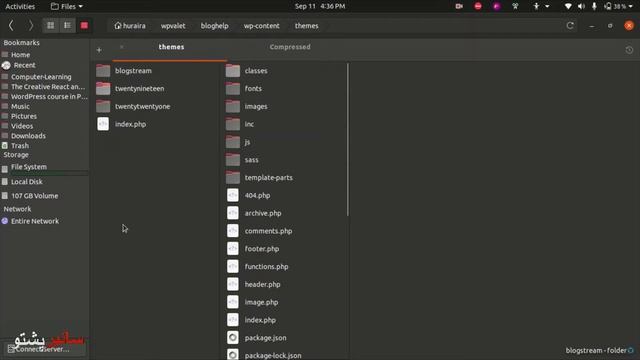Close the themes tab
The image size is (640, 360).
[122, 47]
